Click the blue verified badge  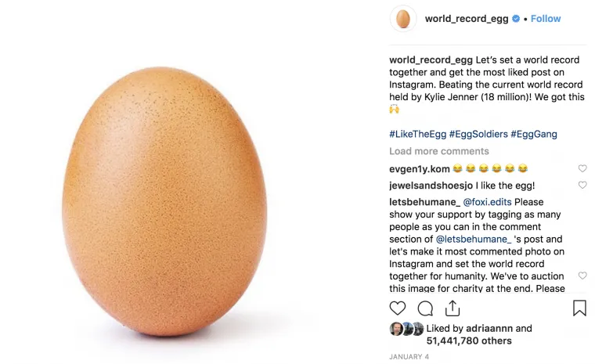pos(516,19)
